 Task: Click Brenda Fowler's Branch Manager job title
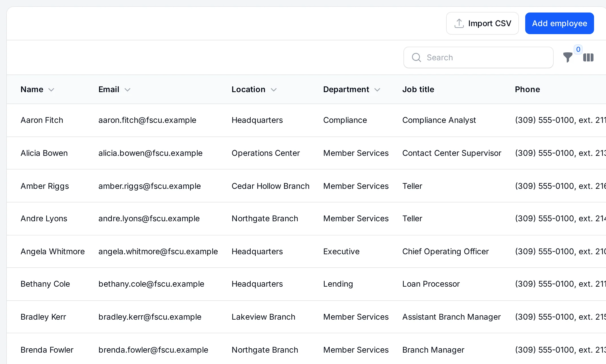(433, 350)
